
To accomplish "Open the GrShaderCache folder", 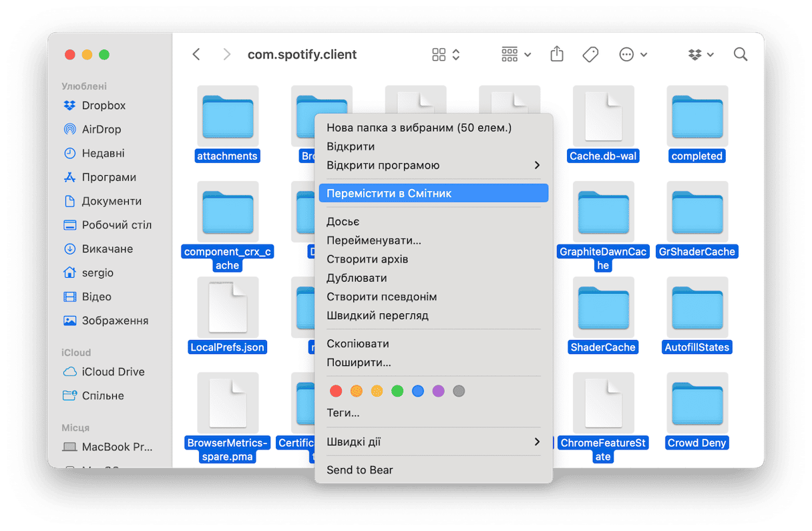I will [696, 212].
